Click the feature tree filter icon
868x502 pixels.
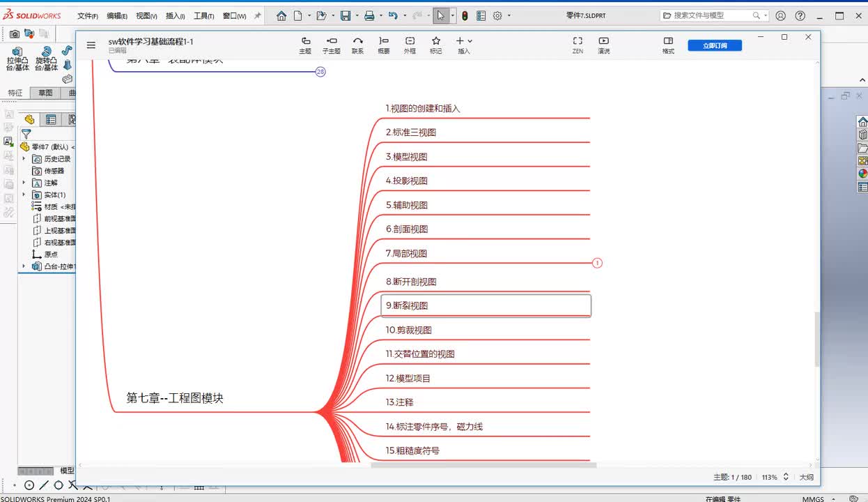pyautogui.click(x=26, y=134)
